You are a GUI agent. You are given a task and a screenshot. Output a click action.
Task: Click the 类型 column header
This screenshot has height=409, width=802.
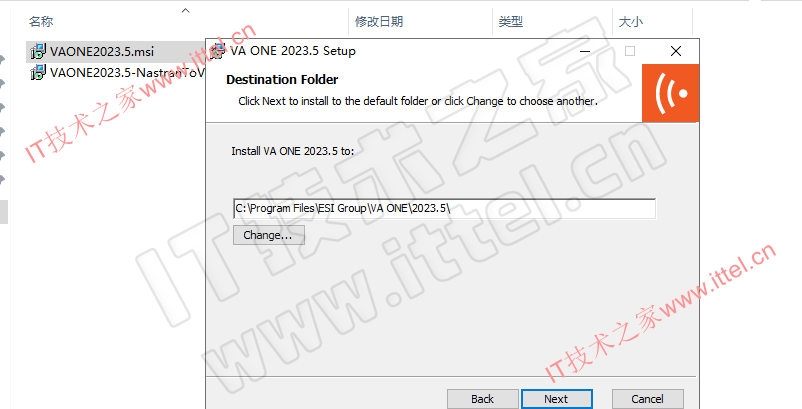coord(510,21)
